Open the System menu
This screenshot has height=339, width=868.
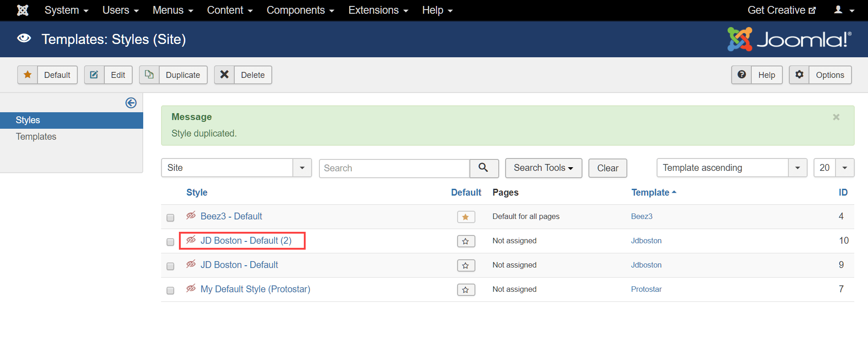[66, 10]
